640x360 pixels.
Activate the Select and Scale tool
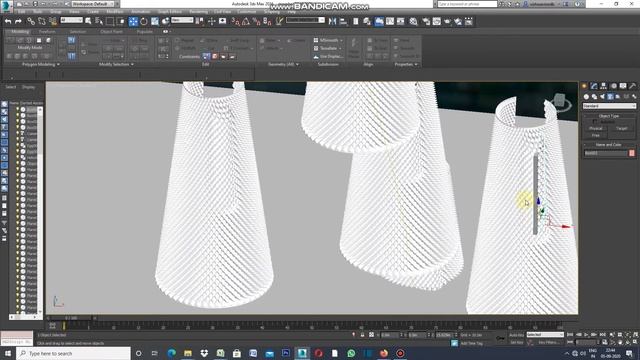pyautogui.click(x=155, y=21)
